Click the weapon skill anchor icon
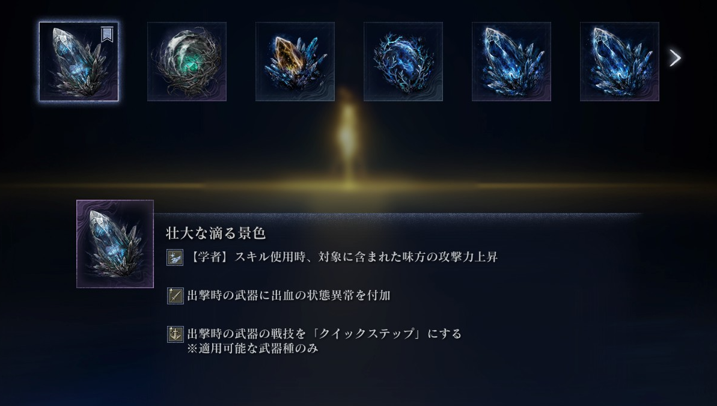The width and height of the screenshot is (717, 406). coord(175,334)
